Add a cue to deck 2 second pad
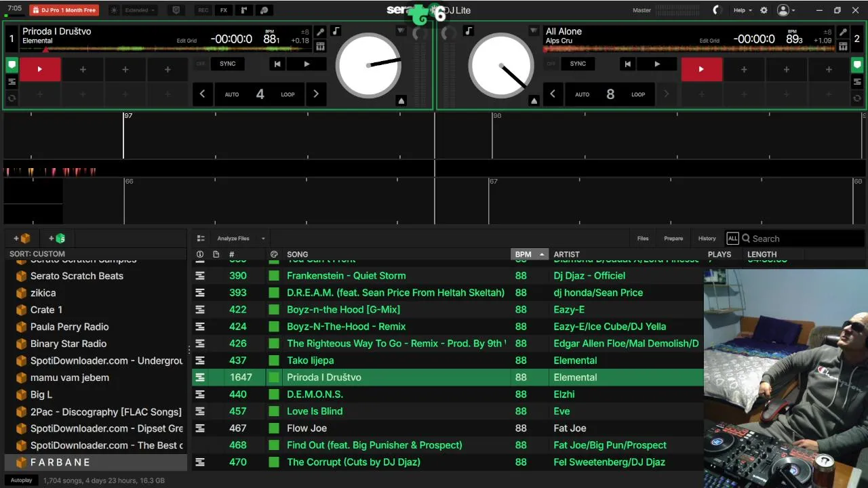The width and height of the screenshot is (868, 488). (x=744, y=69)
